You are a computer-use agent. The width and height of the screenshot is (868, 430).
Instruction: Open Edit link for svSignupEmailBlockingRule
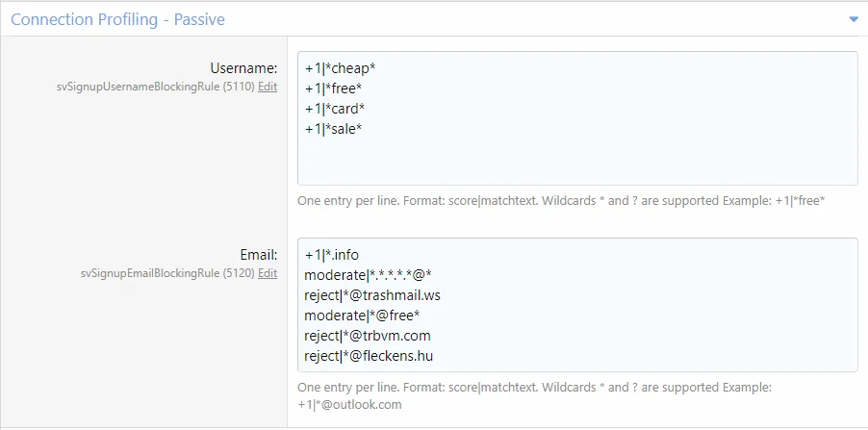(x=268, y=273)
